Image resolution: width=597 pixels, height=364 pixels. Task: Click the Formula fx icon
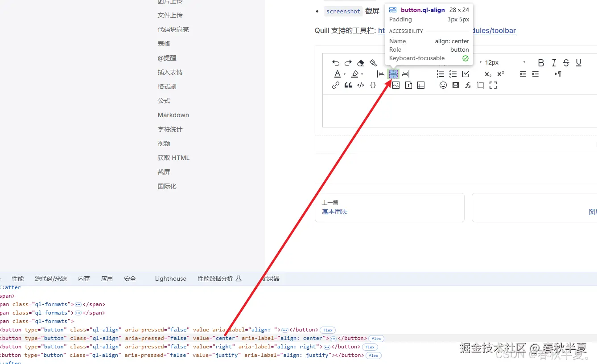click(x=468, y=85)
